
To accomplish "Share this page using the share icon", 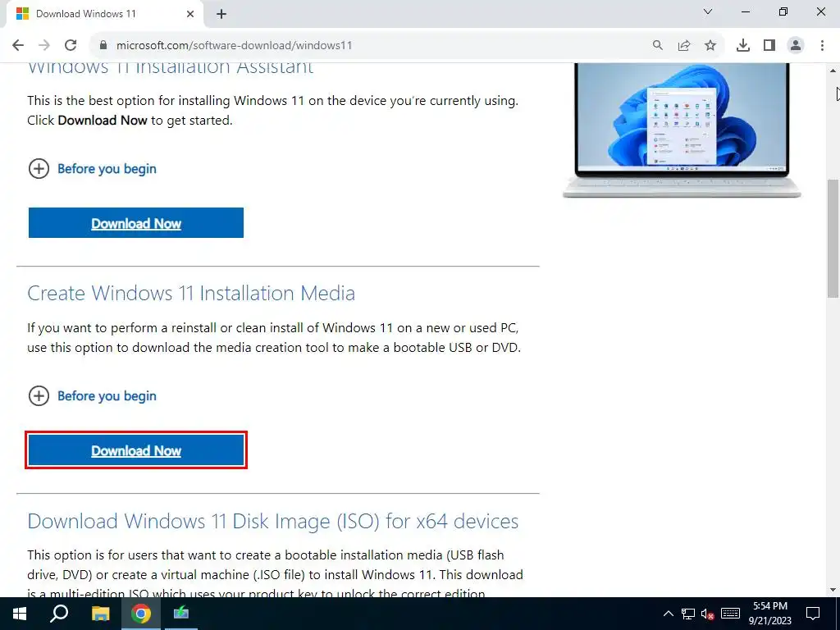I will 683,45.
